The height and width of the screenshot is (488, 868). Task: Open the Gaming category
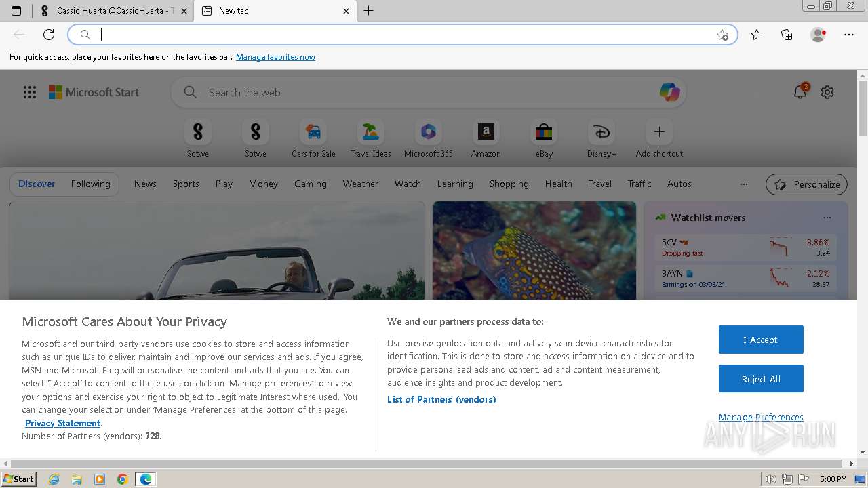pyautogui.click(x=311, y=184)
